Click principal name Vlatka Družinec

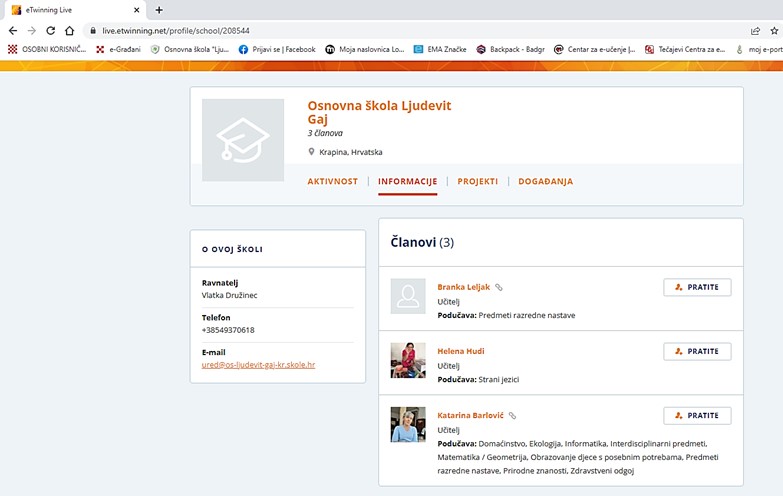coord(229,295)
